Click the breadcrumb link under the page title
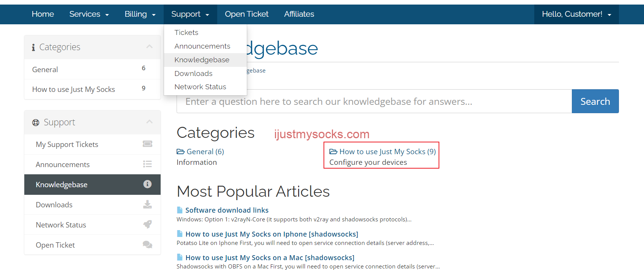 click(256, 71)
